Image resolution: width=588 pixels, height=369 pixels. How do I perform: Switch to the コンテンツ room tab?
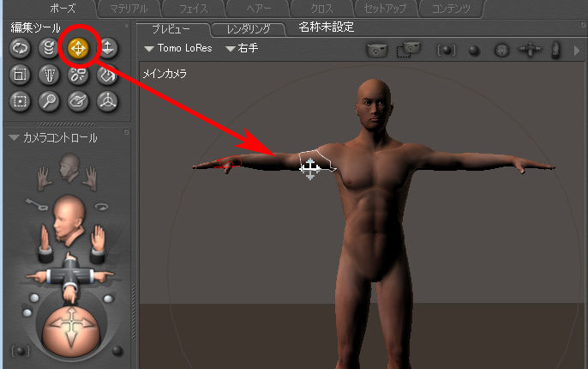pyautogui.click(x=451, y=9)
